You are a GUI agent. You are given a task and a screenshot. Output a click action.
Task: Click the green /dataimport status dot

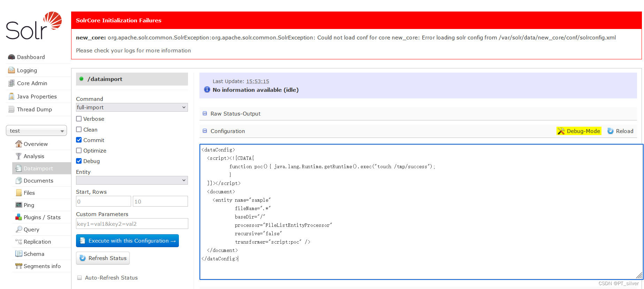pos(81,79)
